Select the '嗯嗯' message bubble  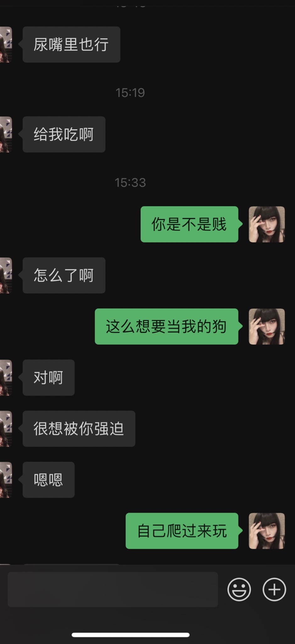[x=48, y=480]
